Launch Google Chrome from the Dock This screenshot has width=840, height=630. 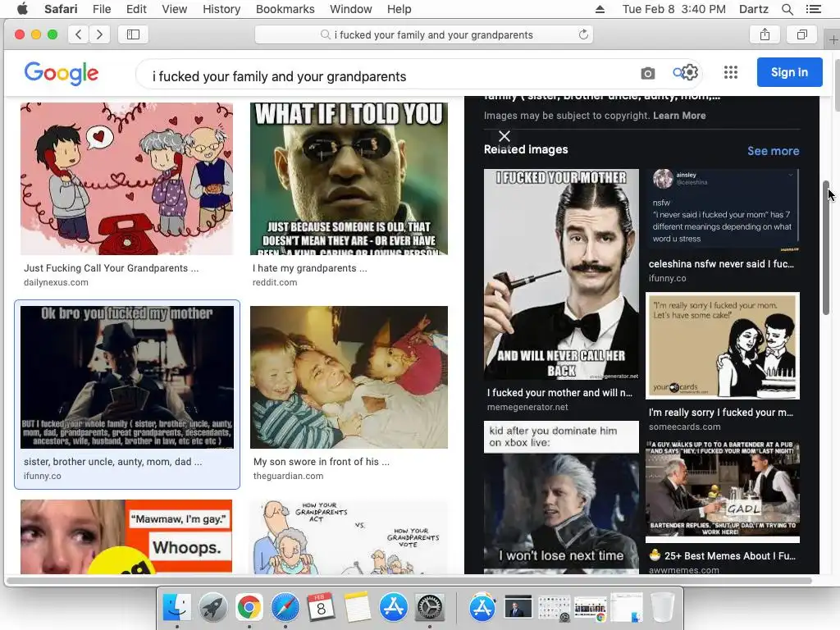point(249,607)
